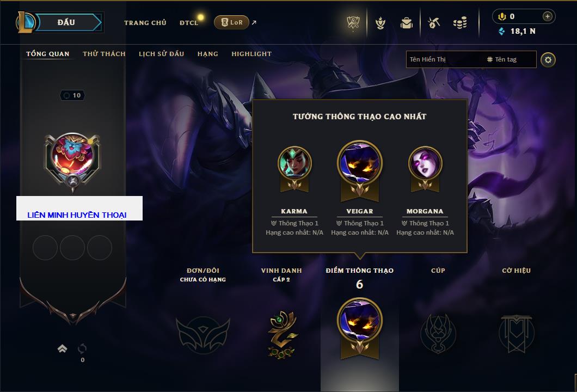Click the plus icon to buy RP

coord(548,16)
